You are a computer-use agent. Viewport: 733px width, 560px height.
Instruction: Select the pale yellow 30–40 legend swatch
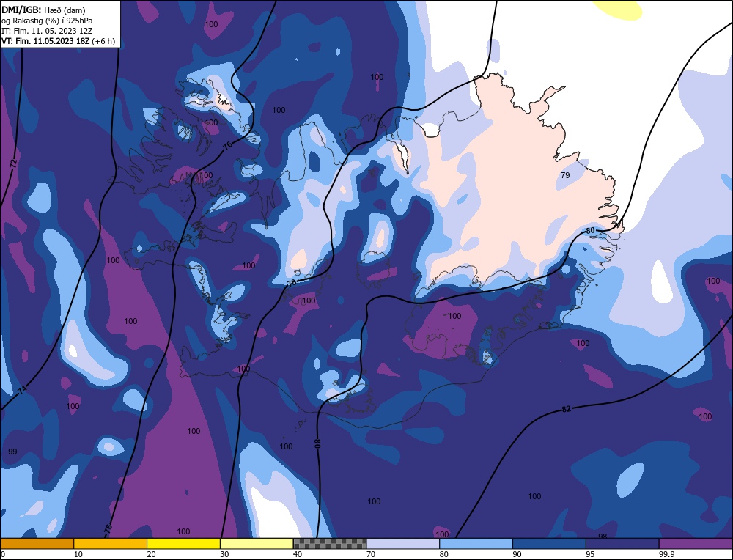(x=257, y=544)
